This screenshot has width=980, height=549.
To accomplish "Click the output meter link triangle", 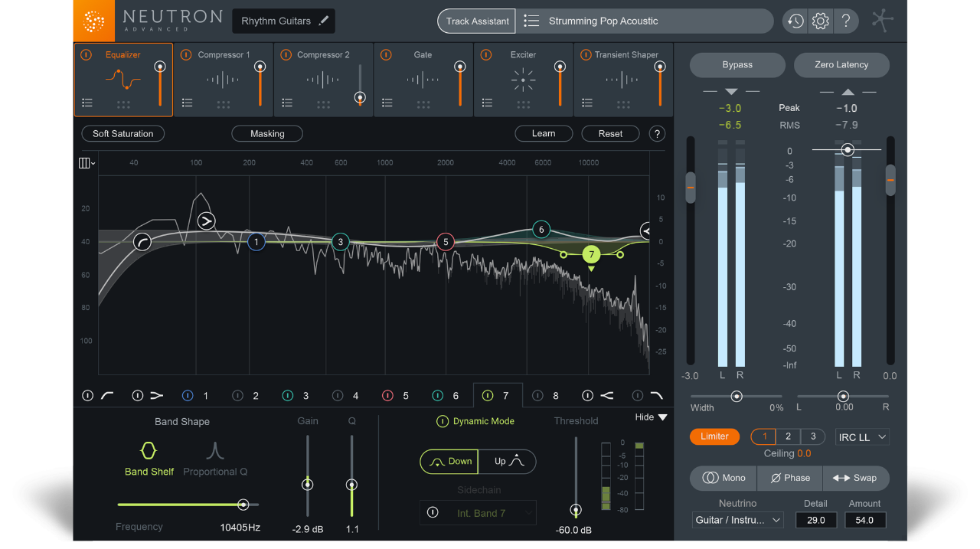I will (x=848, y=92).
